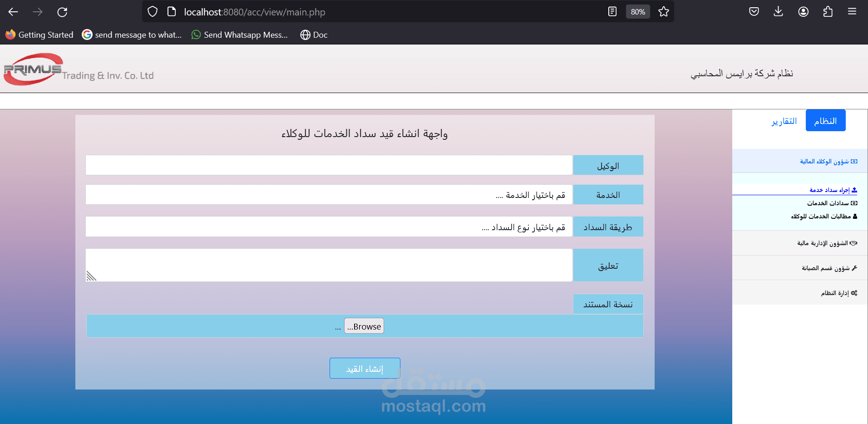Click the Primus company logo
Image resolution: width=868 pixels, height=424 pixels.
coord(33,69)
